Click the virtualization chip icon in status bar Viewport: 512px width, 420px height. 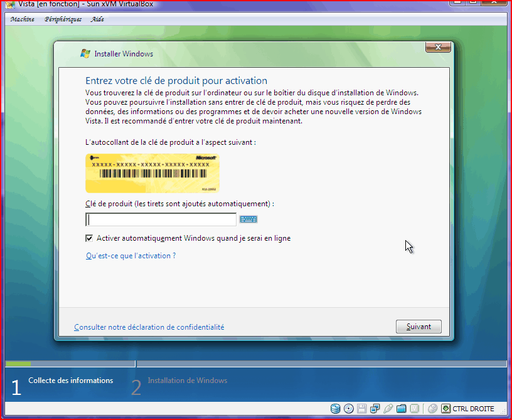tap(414, 409)
